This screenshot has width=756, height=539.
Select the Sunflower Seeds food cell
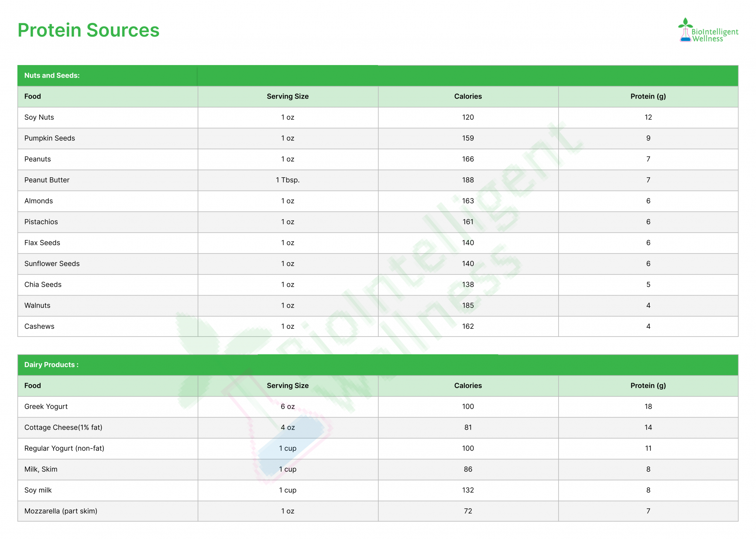[52, 264]
